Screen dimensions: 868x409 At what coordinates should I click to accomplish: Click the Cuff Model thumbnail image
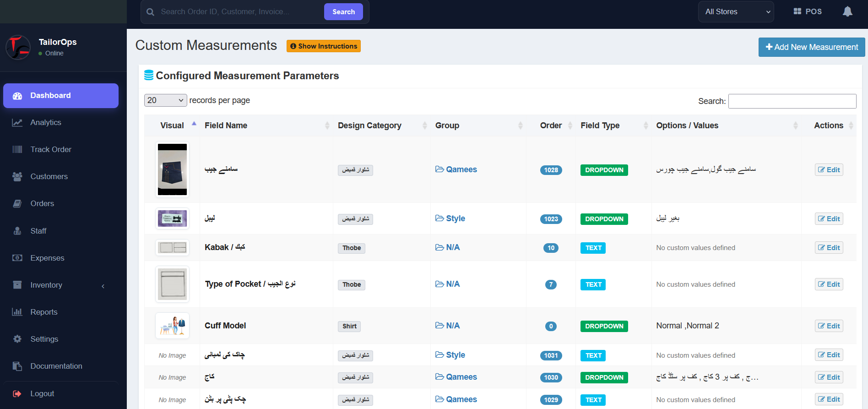point(172,326)
